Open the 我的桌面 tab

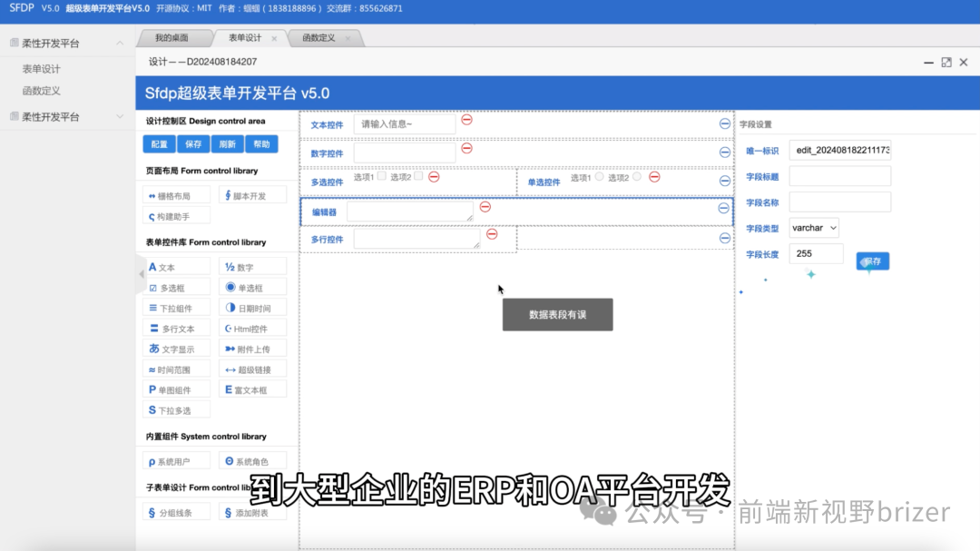point(172,37)
